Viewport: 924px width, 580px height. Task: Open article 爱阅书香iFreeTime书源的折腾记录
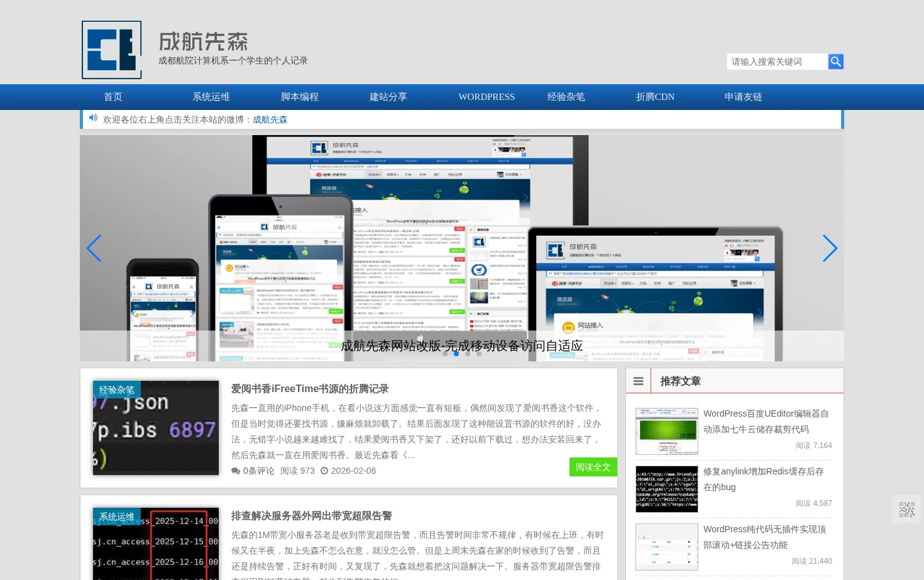(310, 389)
